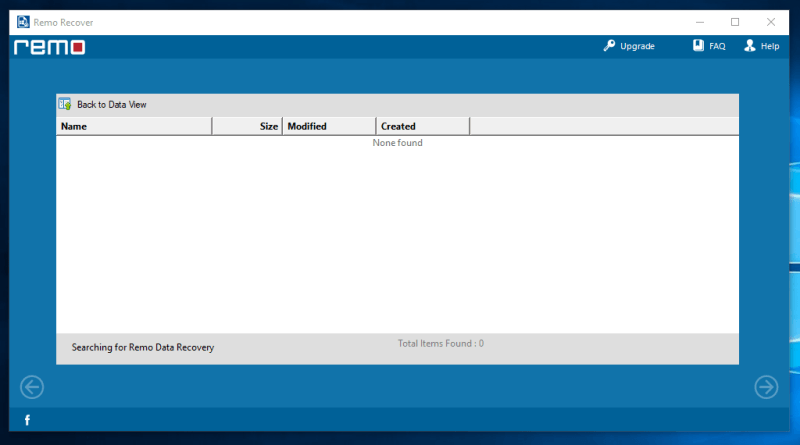Sort by Created column header
Viewport: 800px width, 445px height.
click(x=423, y=126)
